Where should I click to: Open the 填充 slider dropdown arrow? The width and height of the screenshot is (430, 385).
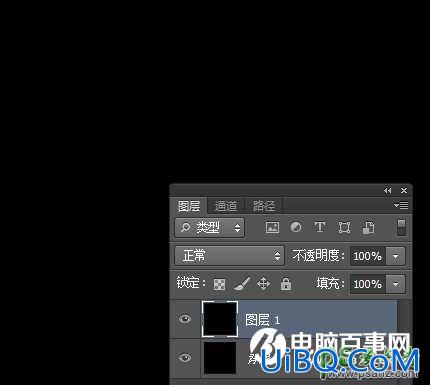pyautogui.click(x=396, y=284)
